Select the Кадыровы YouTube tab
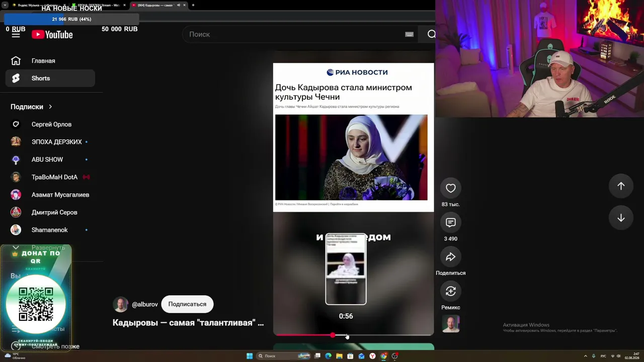Viewport: 644px width, 362px height. click(159, 5)
